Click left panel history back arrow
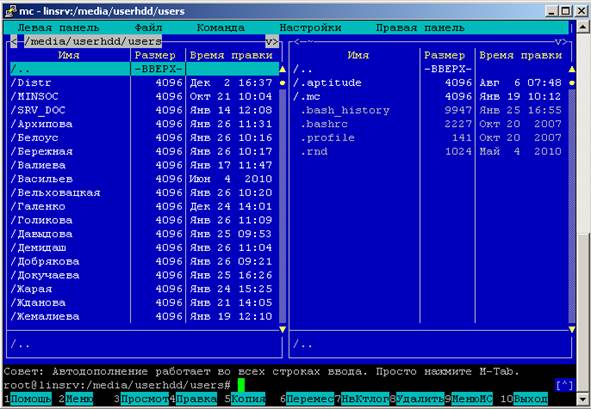The width and height of the screenshot is (591, 409). click(14, 41)
